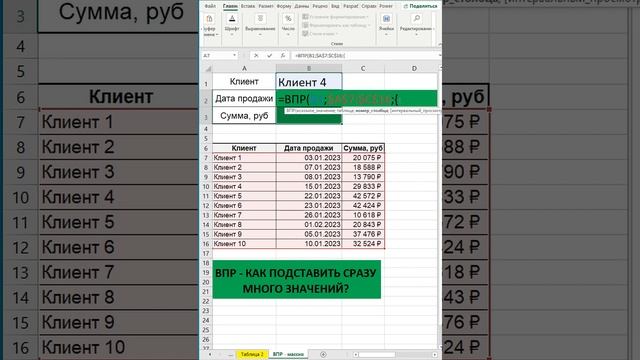Switch to the Главная ribbon tab

[x=230, y=6]
